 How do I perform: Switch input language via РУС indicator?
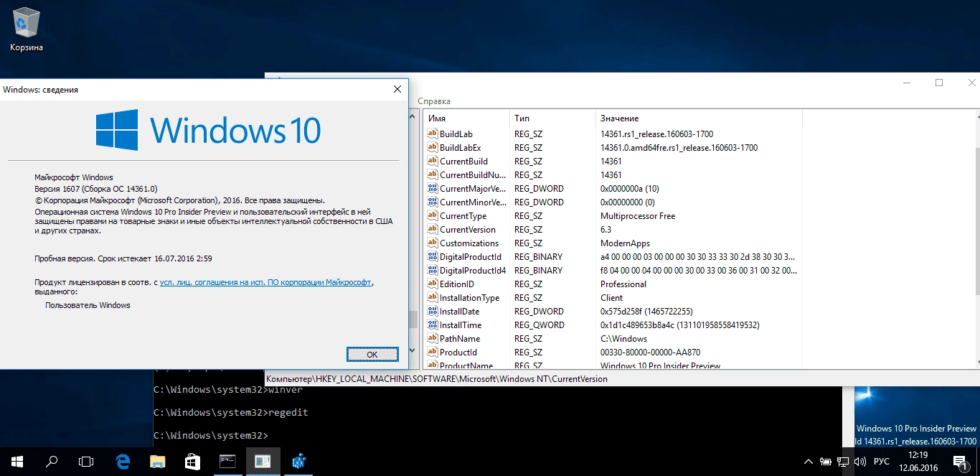point(882,462)
